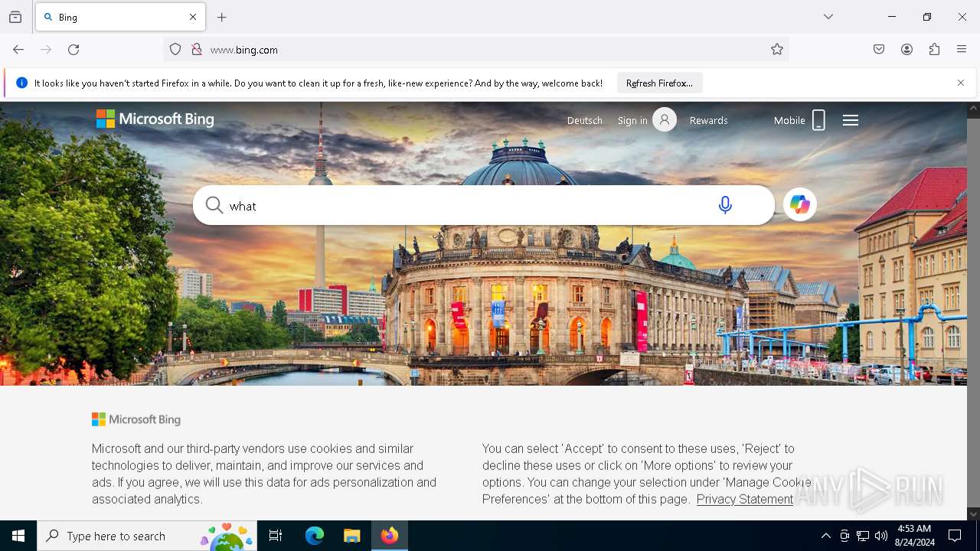Start voice search with microphone icon
The image size is (980, 551).
tap(725, 205)
